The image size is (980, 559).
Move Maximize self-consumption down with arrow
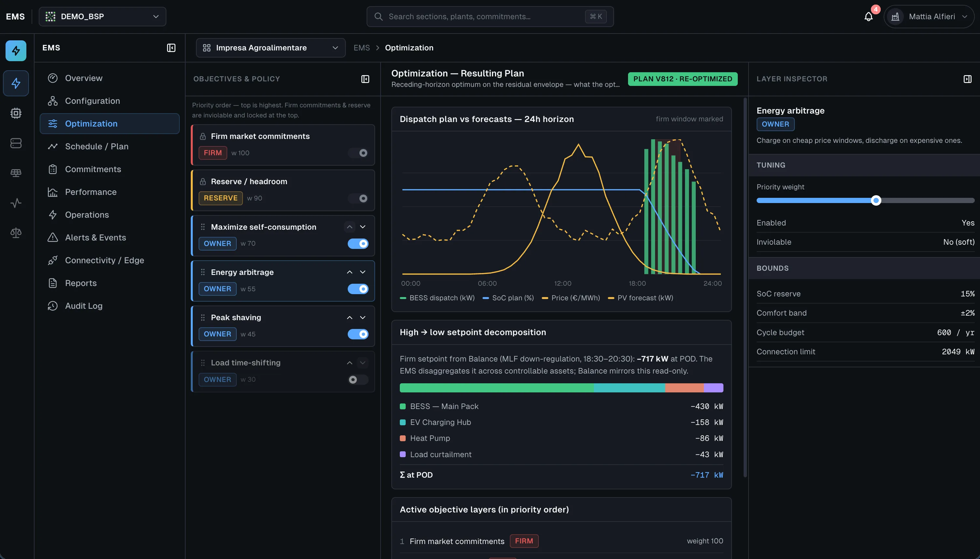point(363,227)
